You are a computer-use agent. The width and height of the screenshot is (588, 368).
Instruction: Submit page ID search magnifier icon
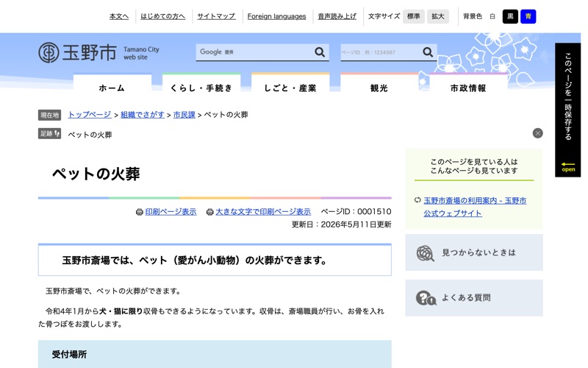tap(428, 52)
